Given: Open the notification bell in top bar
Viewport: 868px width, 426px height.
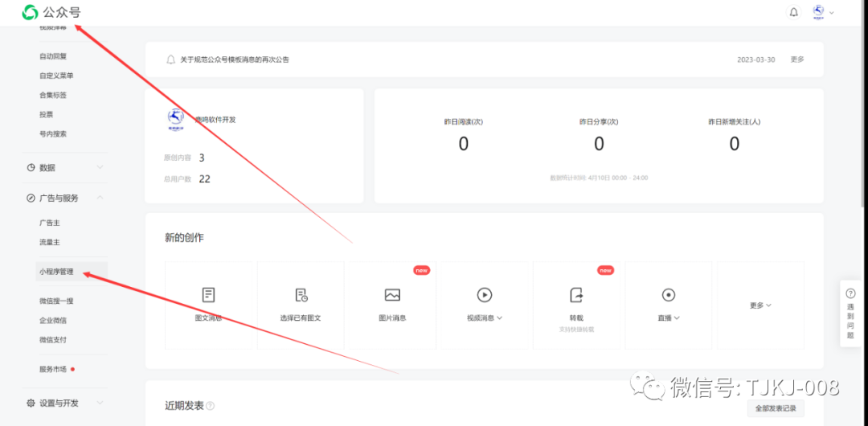Looking at the screenshot, I should coord(793,12).
